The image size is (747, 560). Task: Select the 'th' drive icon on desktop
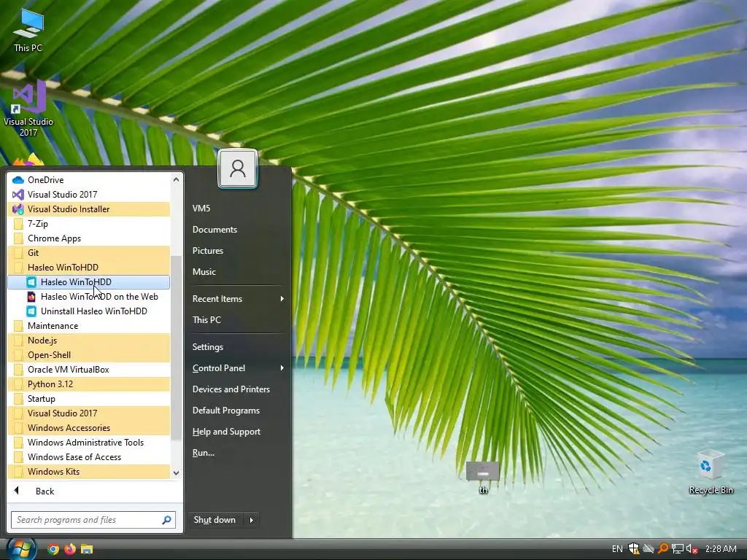coord(483,477)
